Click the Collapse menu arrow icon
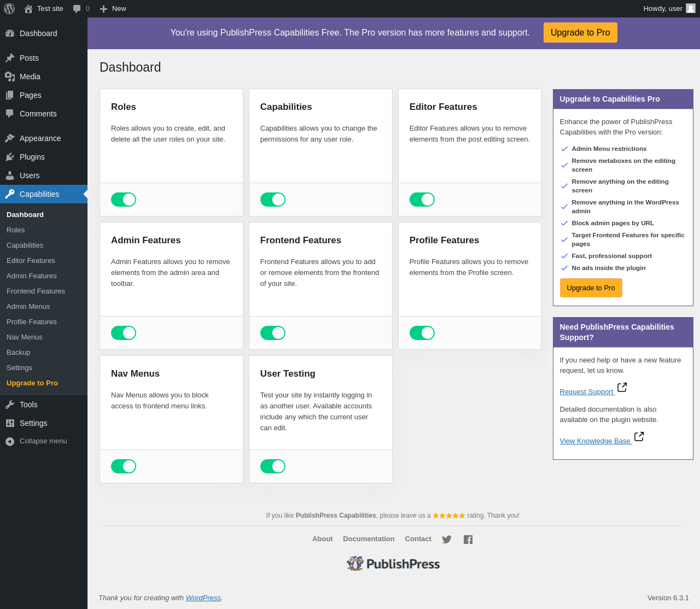Viewport: 700px width, 609px height. coord(10,442)
